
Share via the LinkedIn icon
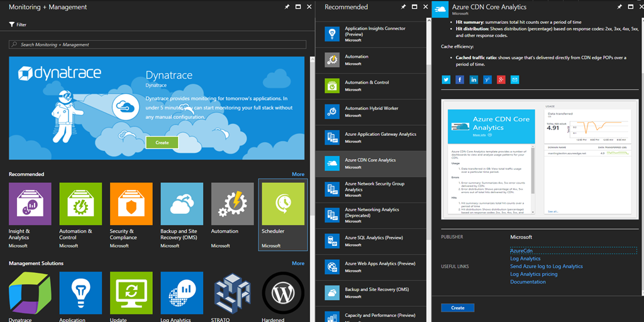(x=474, y=79)
